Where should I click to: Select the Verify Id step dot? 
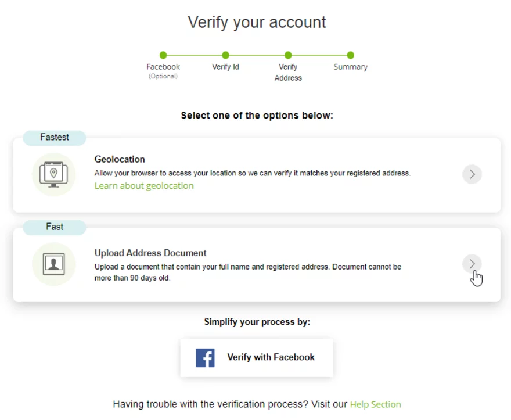point(225,55)
